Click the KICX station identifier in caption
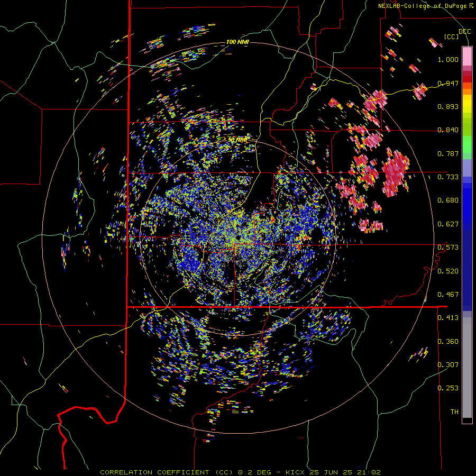The height and width of the screenshot is (476, 476). pos(295,472)
